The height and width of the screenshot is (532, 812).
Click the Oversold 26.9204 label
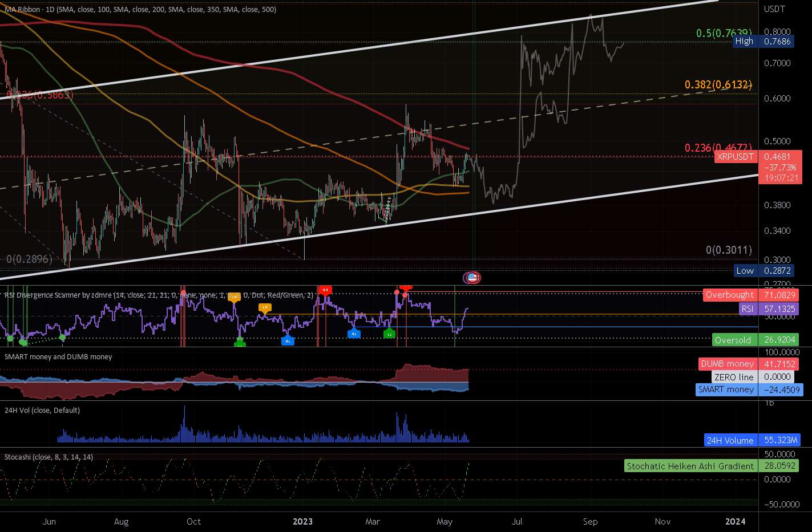coord(754,340)
